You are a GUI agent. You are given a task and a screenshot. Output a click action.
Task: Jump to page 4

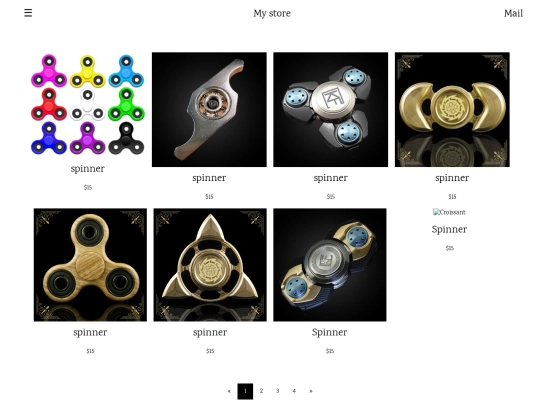point(294,391)
